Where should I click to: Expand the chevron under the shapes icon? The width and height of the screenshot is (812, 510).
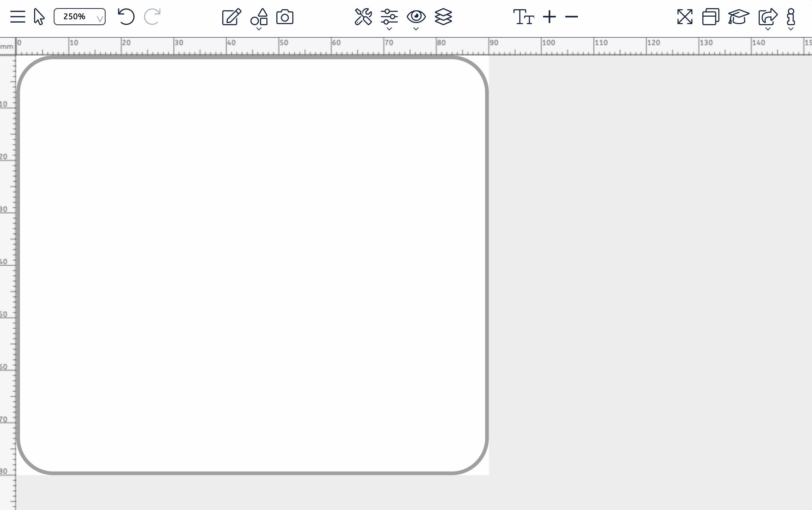(259, 28)
